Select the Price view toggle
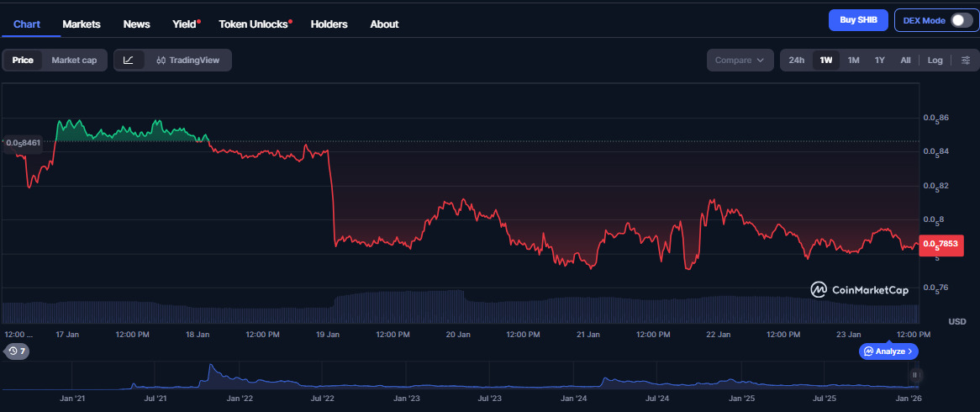The width and height of the screenshot is (980, 412). point(23,60)
